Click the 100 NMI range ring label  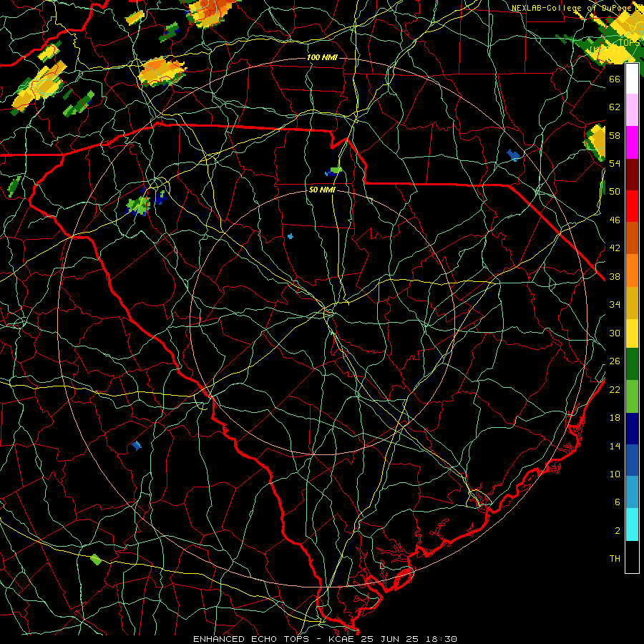(322, 57)
